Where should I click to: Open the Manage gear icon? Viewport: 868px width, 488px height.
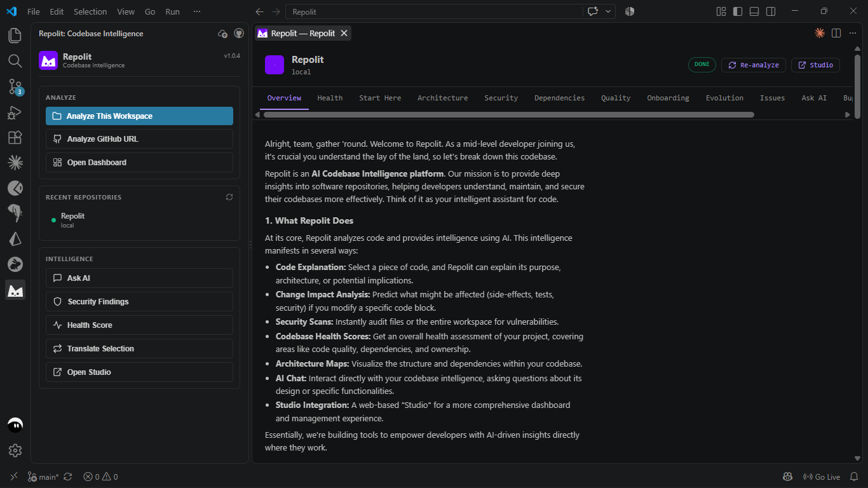(15, 451)
